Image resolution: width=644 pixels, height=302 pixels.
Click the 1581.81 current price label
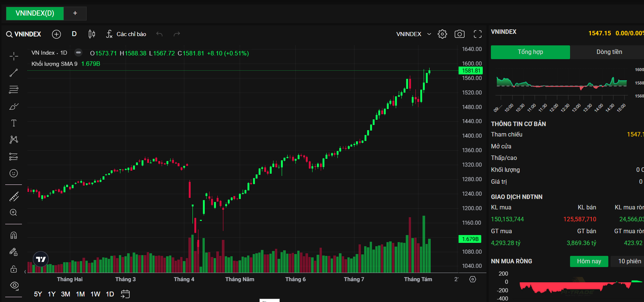[x=471, y=71]
